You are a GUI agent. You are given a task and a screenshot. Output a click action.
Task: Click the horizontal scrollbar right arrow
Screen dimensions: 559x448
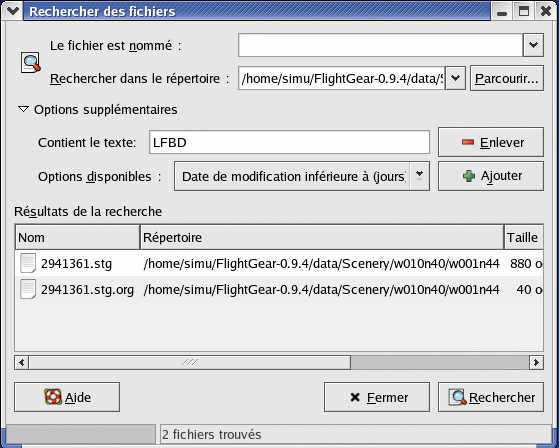click(536, 362)
